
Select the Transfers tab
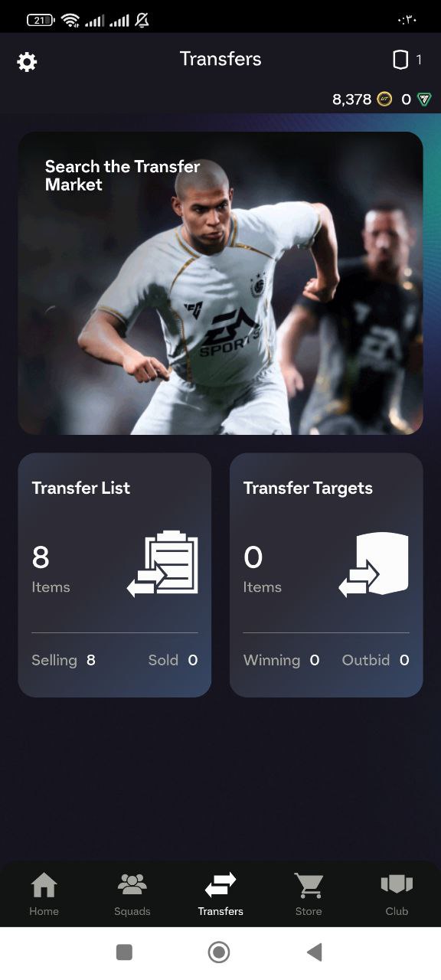[x=220, y=894]
